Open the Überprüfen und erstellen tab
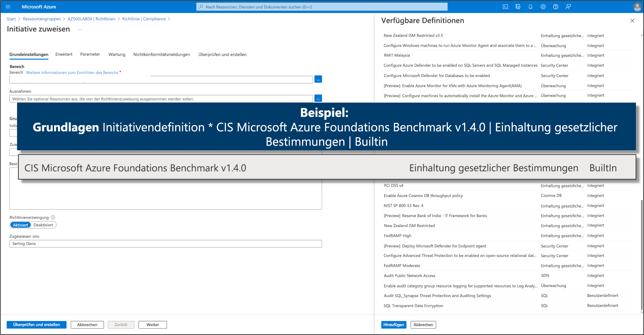The image size is (644, 335). tap(223, 54)
